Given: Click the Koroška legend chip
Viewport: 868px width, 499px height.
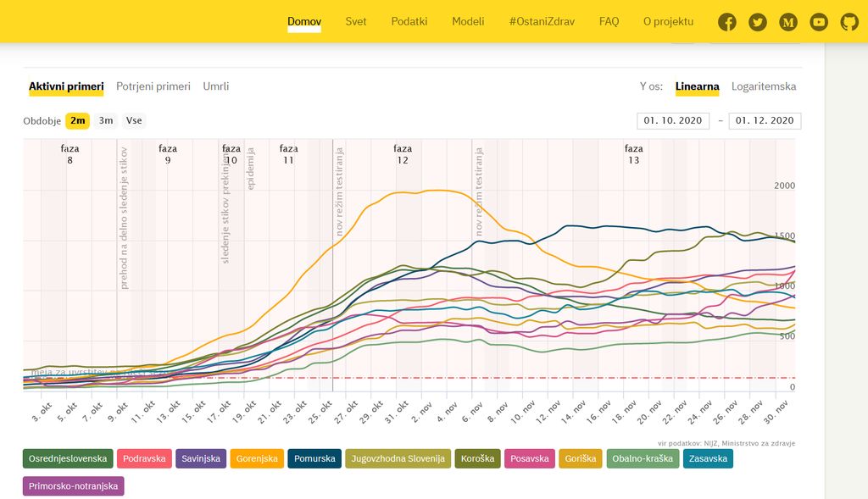Looking at the screenshot, I should click(477, 459).
